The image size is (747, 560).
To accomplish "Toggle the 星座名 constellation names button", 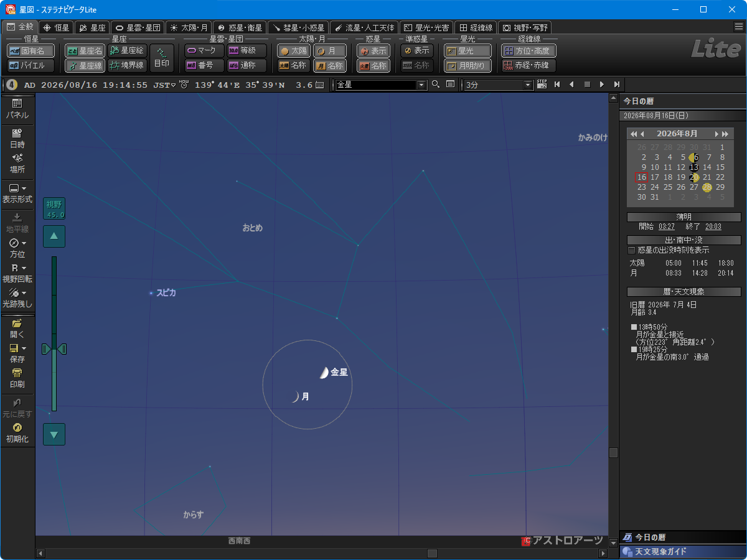I will pyautogui.click(x=85, y=51).
